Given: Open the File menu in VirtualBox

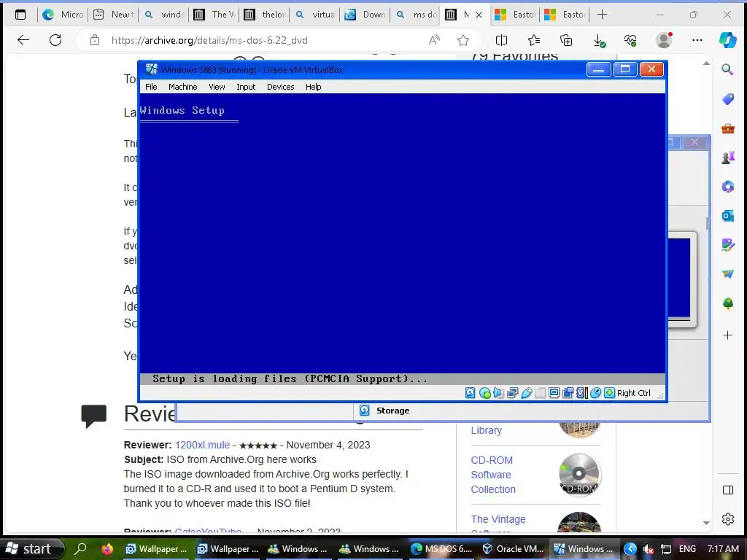Looking at the screenshot, I should pos(151,87).
